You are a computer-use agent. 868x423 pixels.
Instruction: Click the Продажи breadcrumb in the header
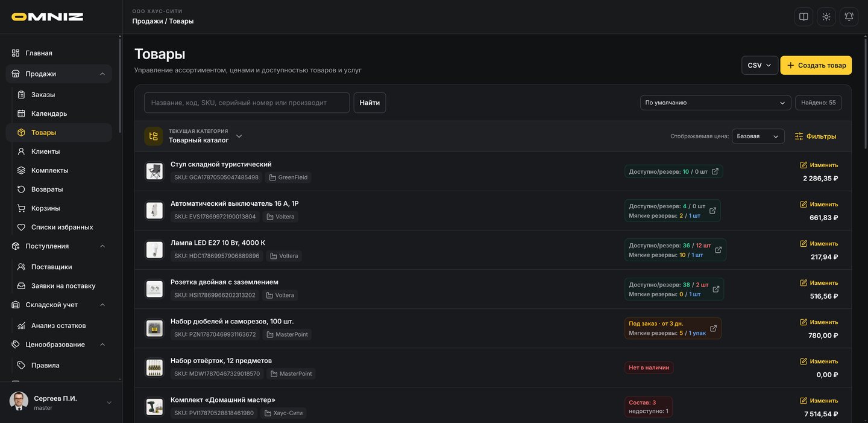pos(147,21)
